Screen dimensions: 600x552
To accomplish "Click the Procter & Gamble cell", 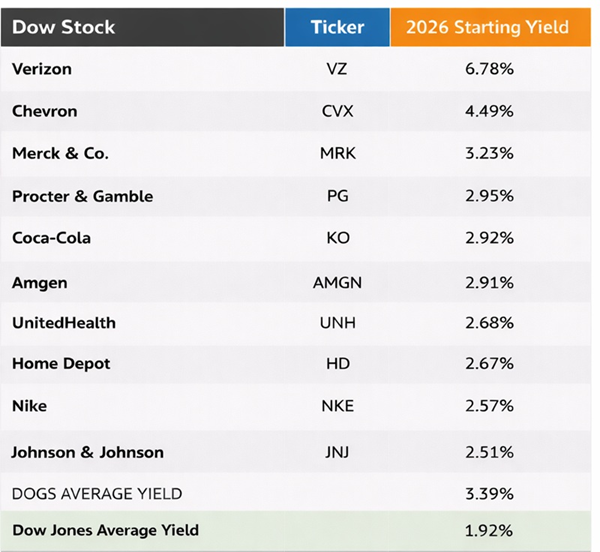I will 82,196.
